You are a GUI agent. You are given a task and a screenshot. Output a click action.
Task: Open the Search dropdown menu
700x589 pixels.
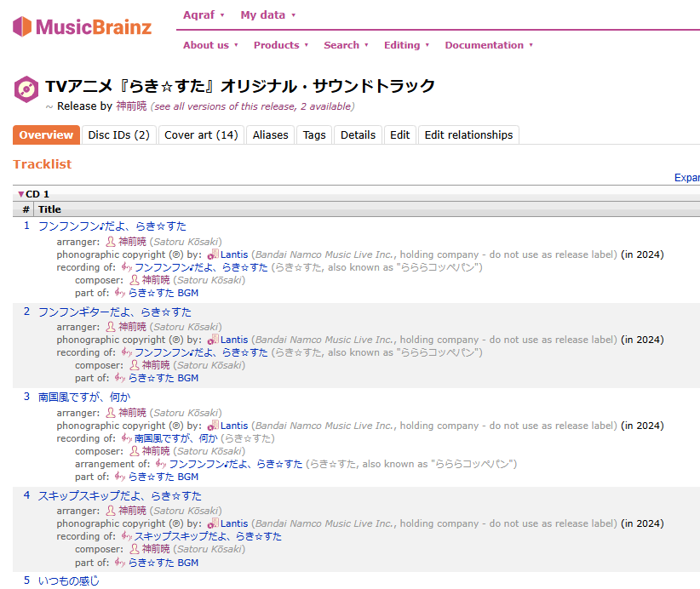tap(346, 45)
